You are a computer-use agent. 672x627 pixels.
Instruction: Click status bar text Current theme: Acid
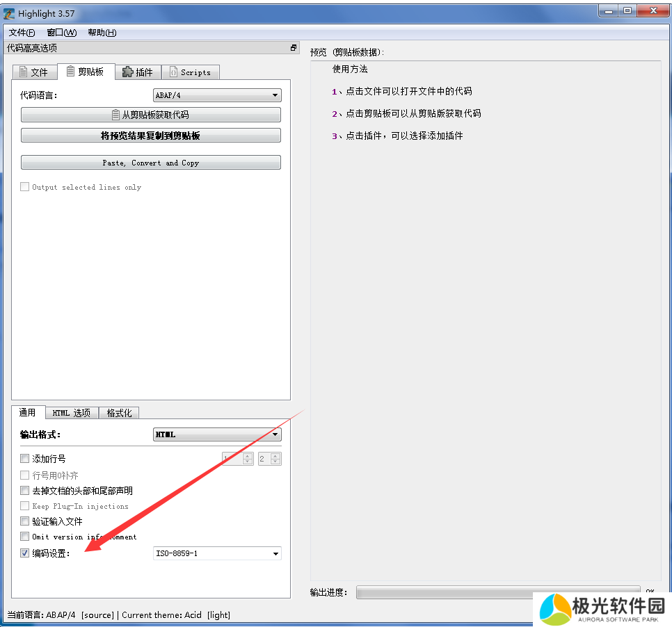point(161,615)
